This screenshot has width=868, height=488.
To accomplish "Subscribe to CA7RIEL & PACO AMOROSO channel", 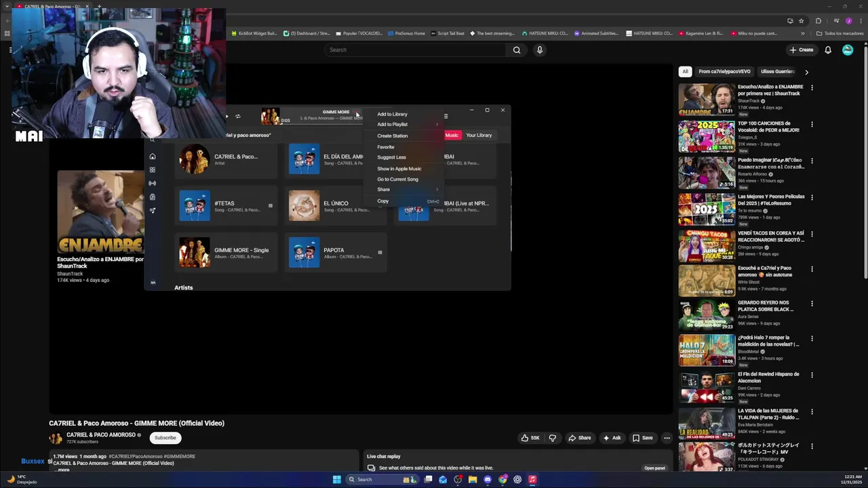I will (x=165, y=438).
